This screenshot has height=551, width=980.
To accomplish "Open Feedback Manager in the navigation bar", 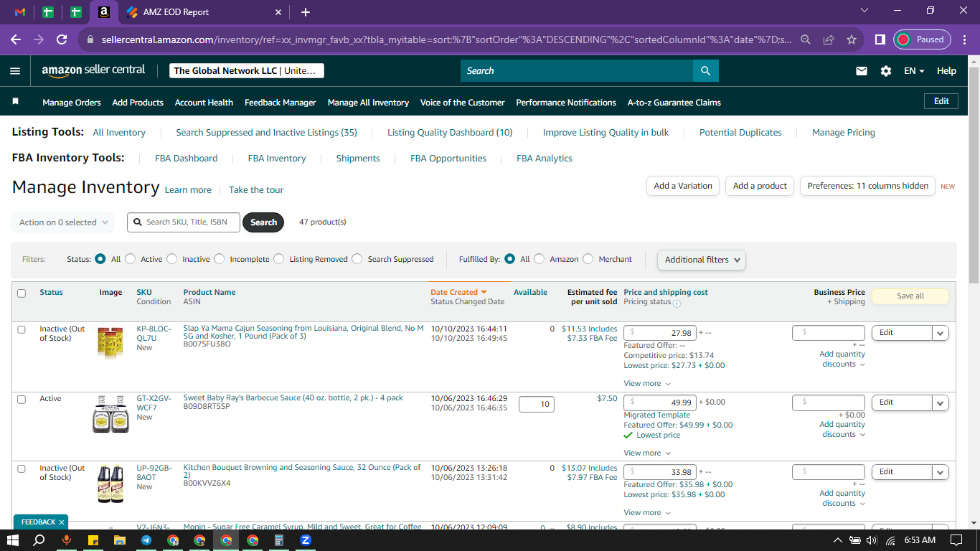I will click(x=281, y=103).
